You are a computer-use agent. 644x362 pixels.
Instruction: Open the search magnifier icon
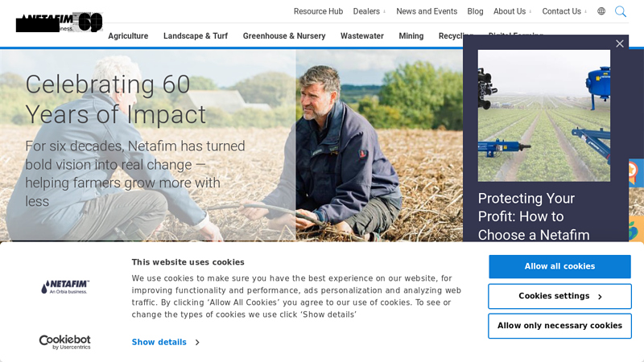[x=620, y=11]
